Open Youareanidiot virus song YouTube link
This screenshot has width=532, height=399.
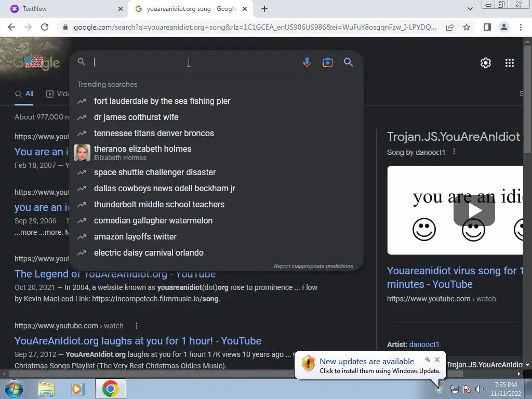455,277
